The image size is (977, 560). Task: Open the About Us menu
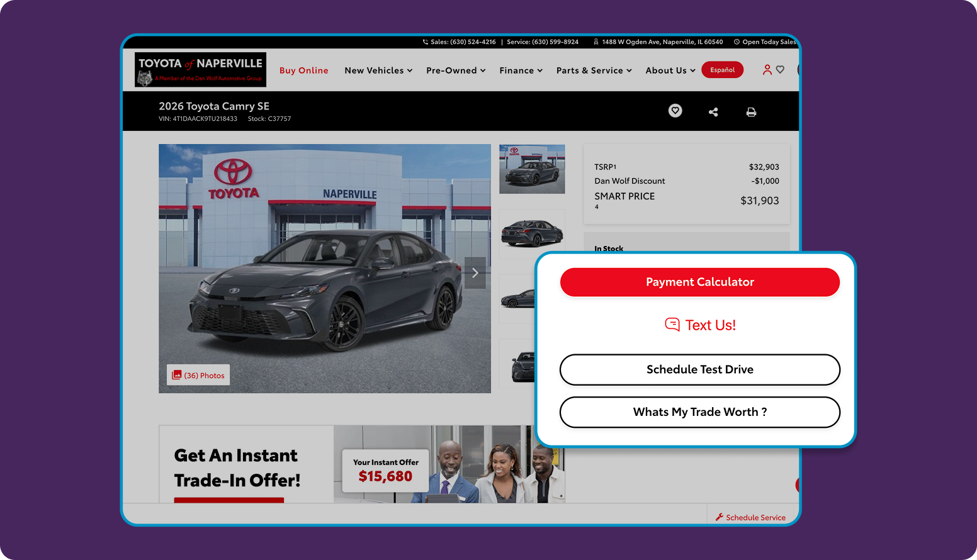pyautogui.click(x=670, y=70)
